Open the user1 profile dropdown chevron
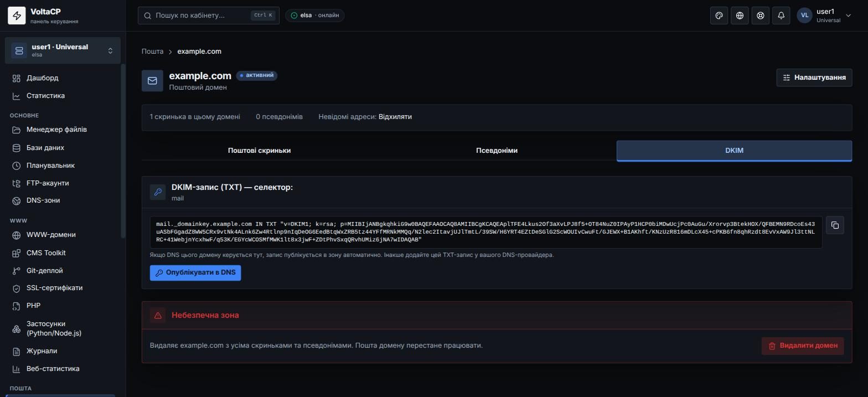 [x=848, y=16]
